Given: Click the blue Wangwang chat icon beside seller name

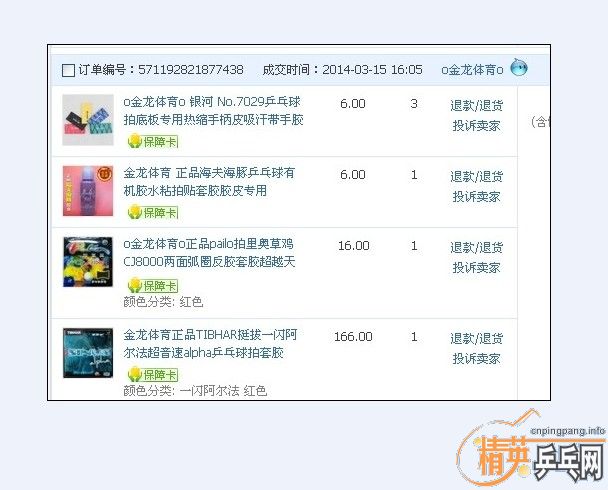Looking at the screenshot, I should (x=519, y=68).
